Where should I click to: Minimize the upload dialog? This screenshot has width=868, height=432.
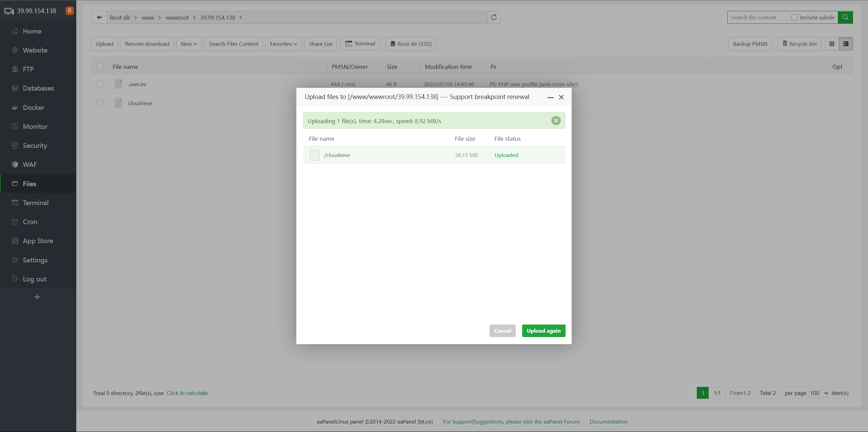(550, 97)
